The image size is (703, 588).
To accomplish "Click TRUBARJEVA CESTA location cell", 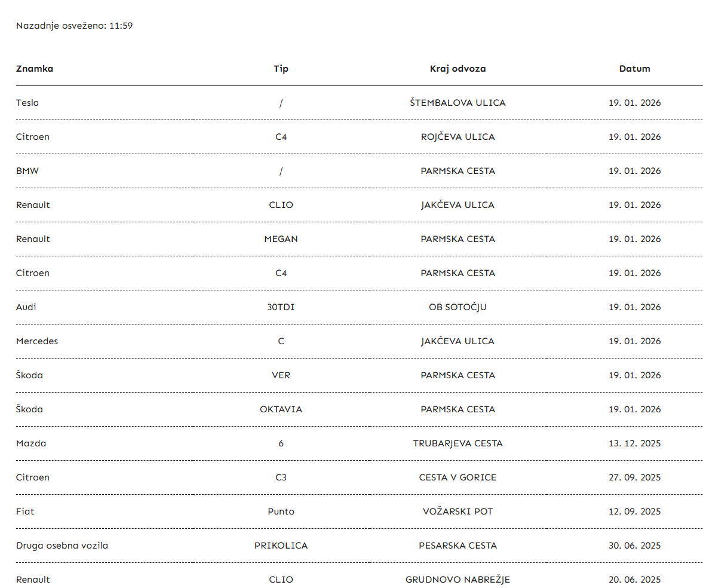I will pyautogui.click(x=458, y=443).
